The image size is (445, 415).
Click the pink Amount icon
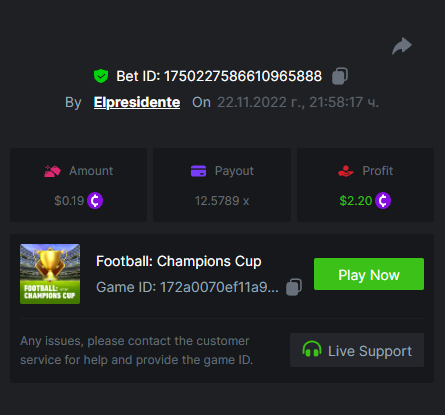pos(52,171)
